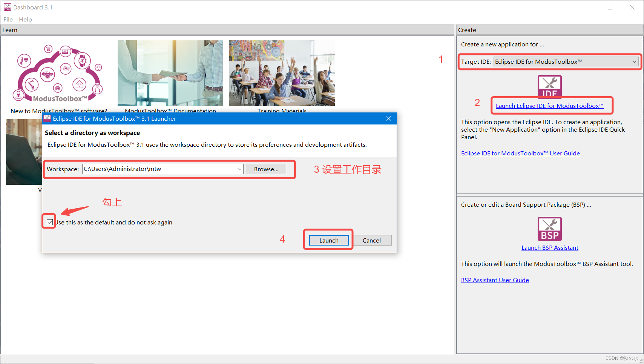Expand the Target IDE dropdown

[566, 61]
